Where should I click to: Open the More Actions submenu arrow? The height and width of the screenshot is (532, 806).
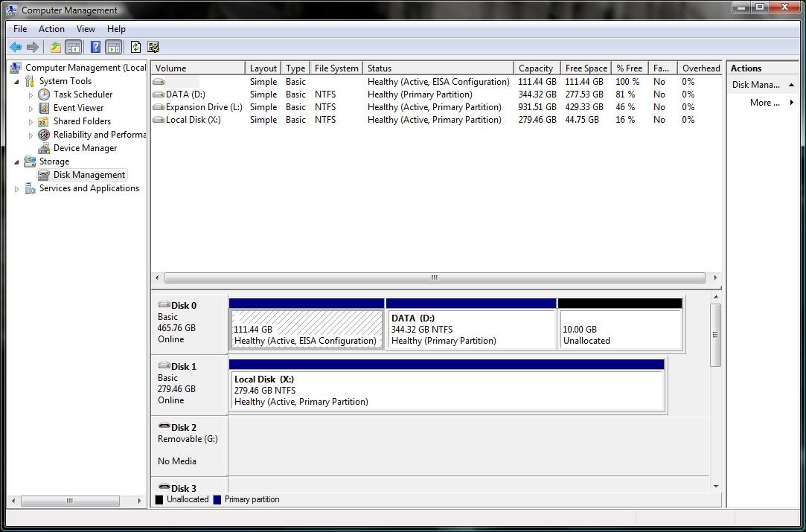(x=792, y=103)
